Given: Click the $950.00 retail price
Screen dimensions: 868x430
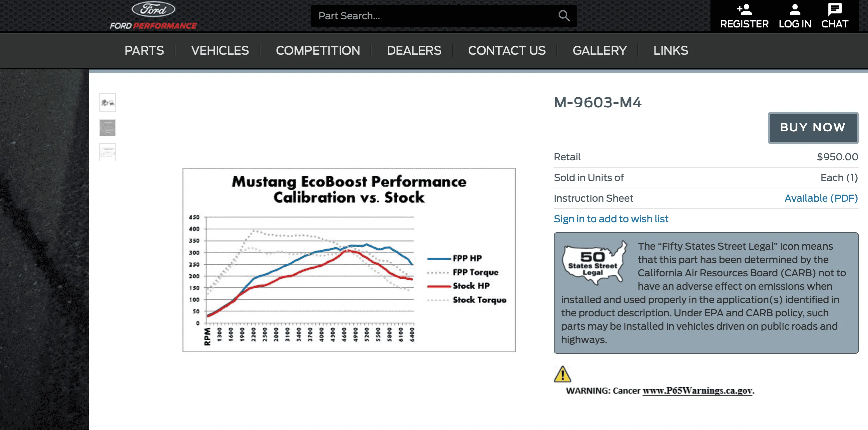Looking at the screenshot, I should click(837, 157).
